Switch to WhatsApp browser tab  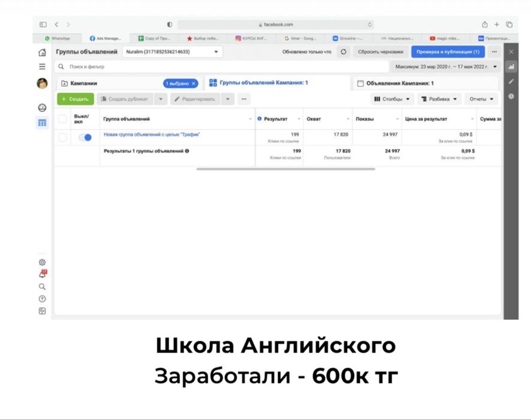[x=57, y=38]
